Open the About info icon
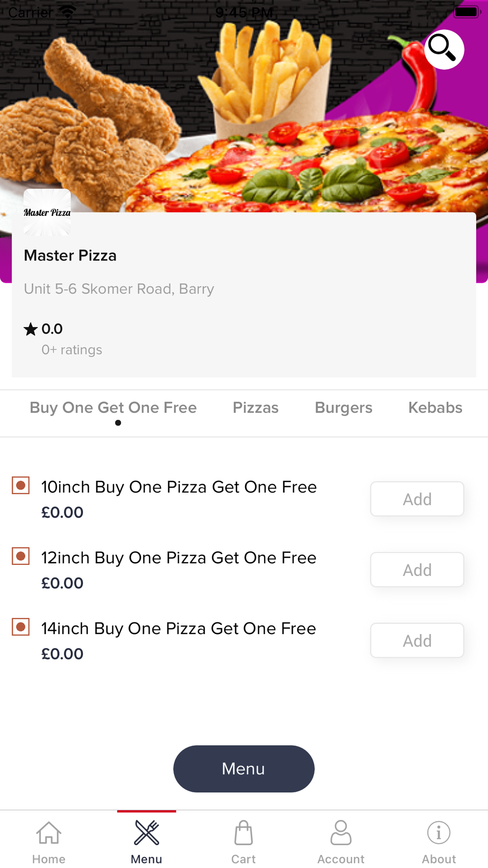This screenshot has width=488, height=868. pyautogui.click(x=439, y=833)
